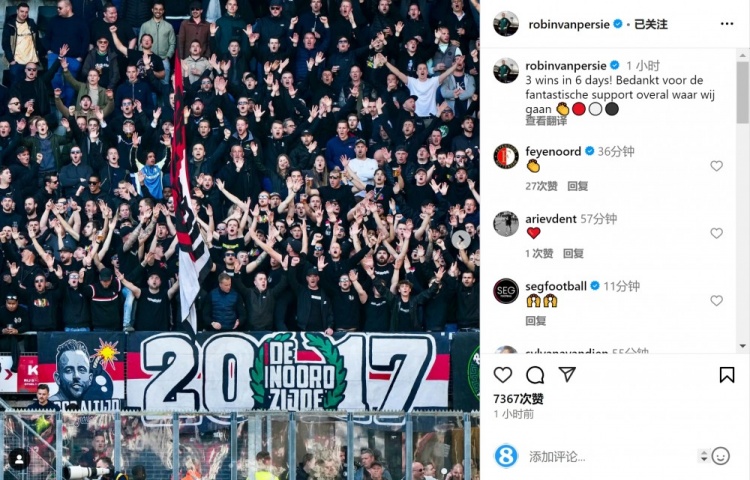The width and height of the screenshot is (750, 480).
Task: Reply to feyenoord's comment via 回复
Action: pyautogui.click(x=577, y=186)
